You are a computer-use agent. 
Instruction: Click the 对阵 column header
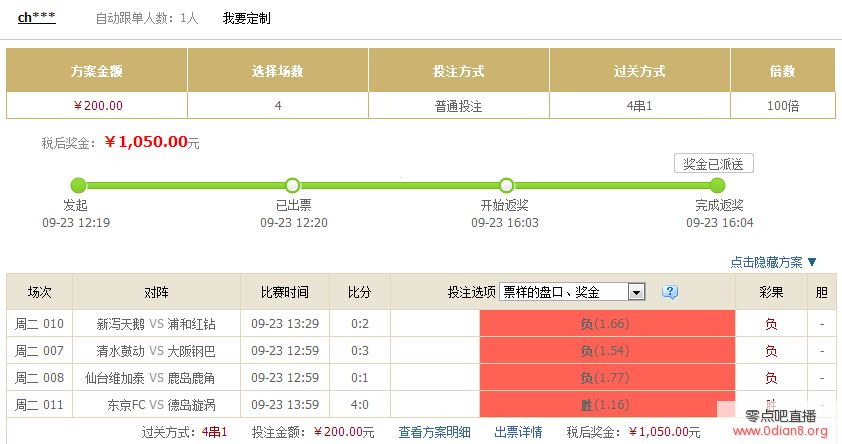[156, 292]
